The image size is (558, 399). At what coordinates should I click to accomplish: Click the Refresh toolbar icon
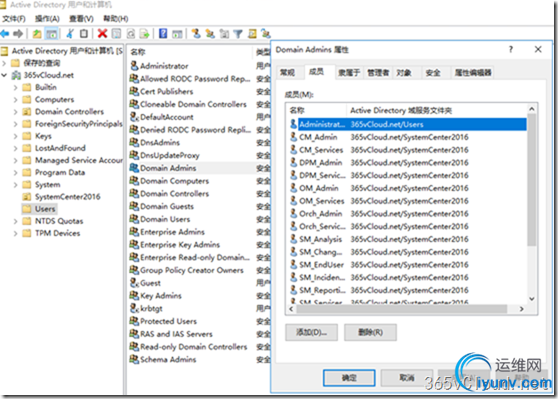coord(131,34)
